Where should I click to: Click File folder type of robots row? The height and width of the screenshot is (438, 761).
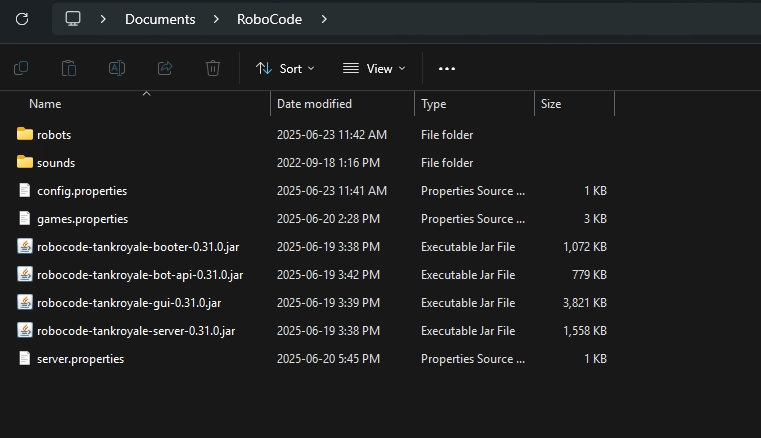(x=447, y=135)
